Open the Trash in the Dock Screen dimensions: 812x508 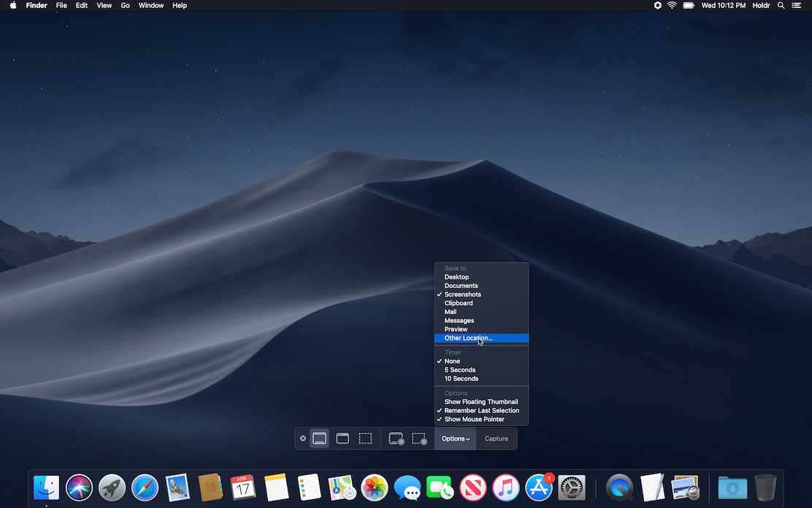(x=765, y=488)
